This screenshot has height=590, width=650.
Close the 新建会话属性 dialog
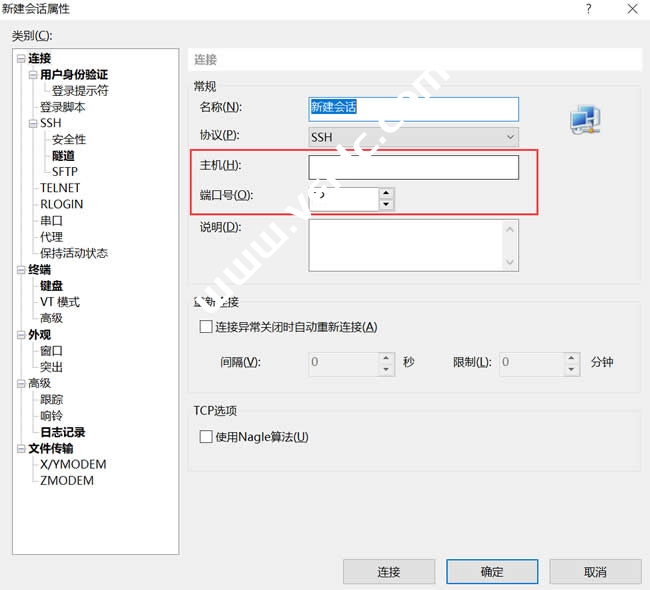coord(633,9)
